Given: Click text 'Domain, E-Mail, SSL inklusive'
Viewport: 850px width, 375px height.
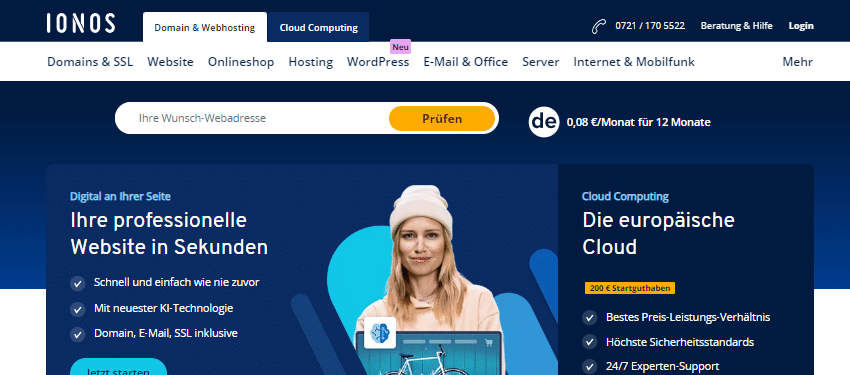Looking at the screenshot, I should (166, 333).
